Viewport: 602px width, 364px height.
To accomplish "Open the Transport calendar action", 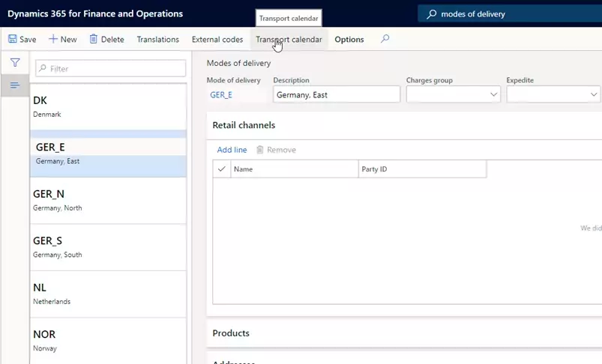I will pyautogui.click(x=289, y=39).
